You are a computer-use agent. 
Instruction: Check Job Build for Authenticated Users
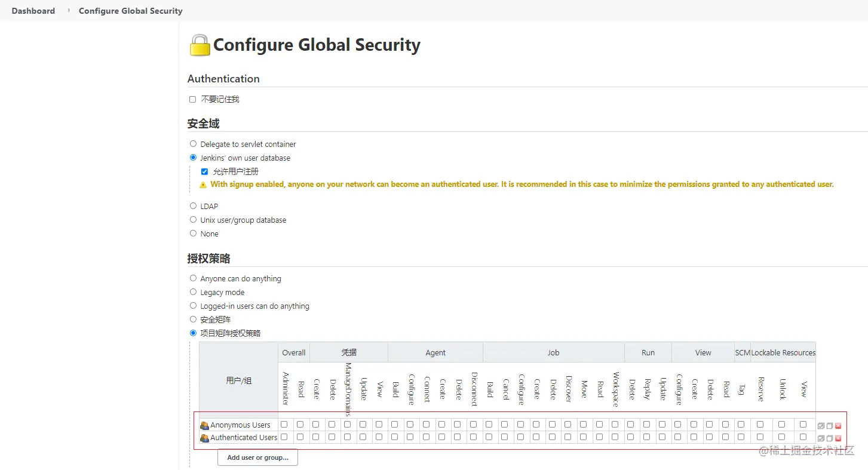[489, 437]
